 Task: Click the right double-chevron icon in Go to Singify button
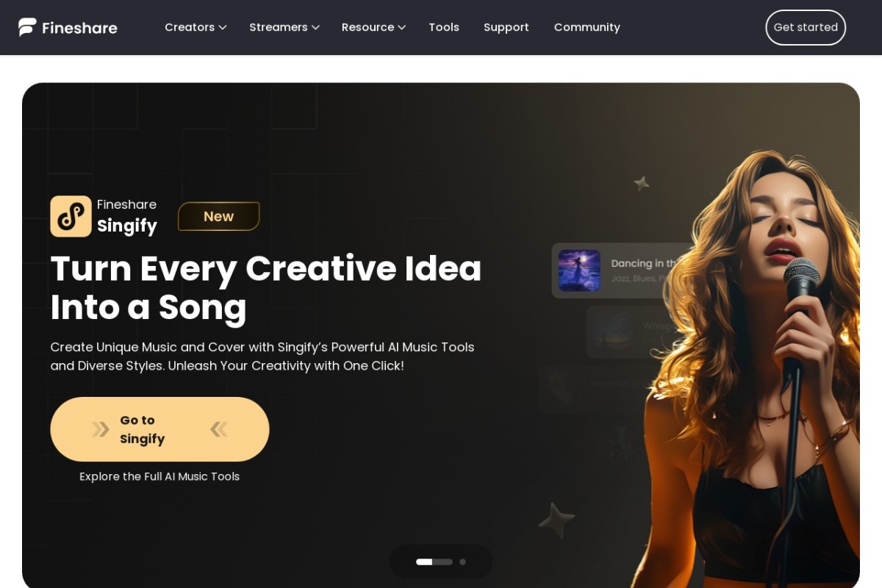tap(219, 429)
